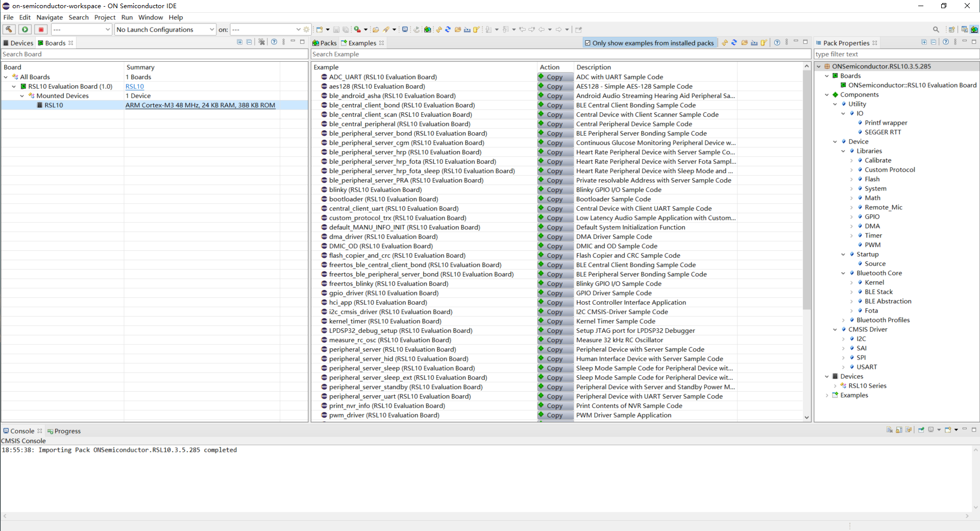The width and height of the screenshot is (980, 531).
Task: Click the type filter text field
Action: point(896,54)
